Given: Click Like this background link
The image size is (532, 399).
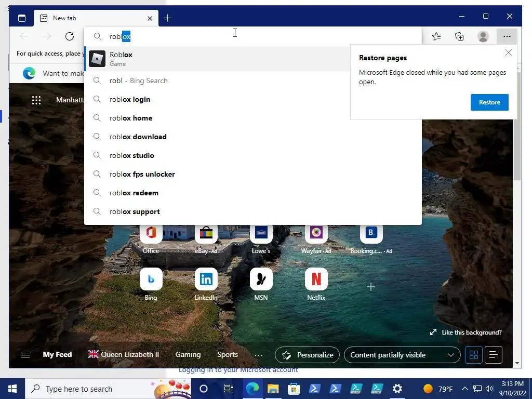Looking at the screenshot, I should coord(466,332).
